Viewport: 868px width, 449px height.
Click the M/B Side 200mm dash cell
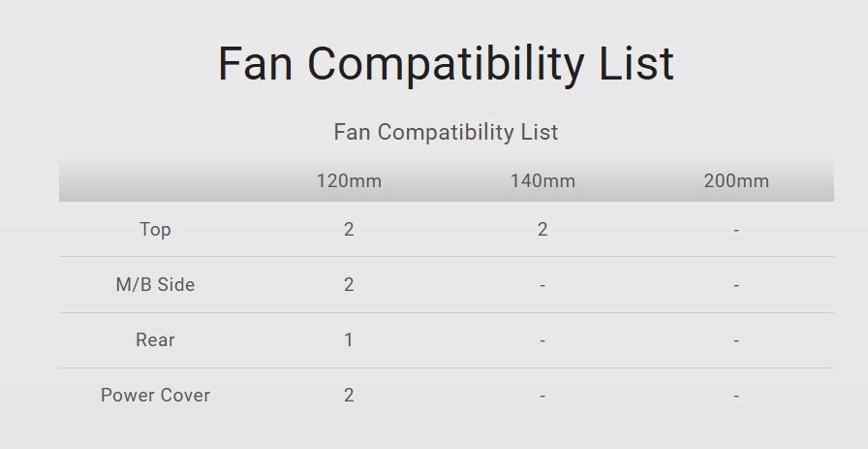(x=736, y=286)
